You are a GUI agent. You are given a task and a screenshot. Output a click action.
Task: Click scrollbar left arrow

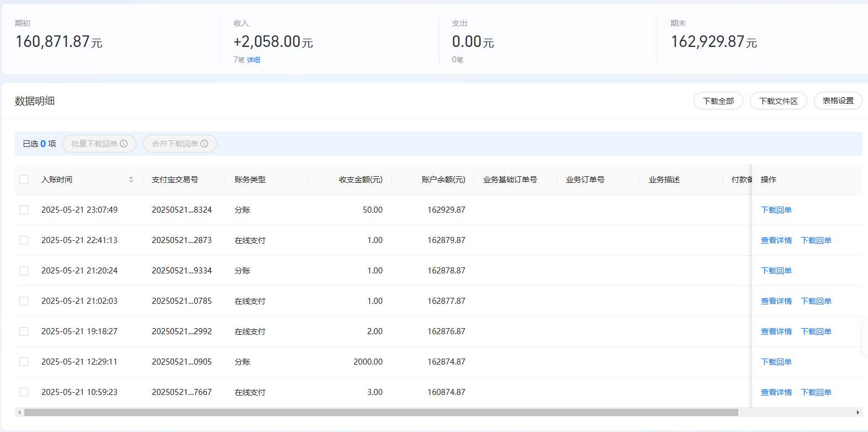tap(19, 412)
